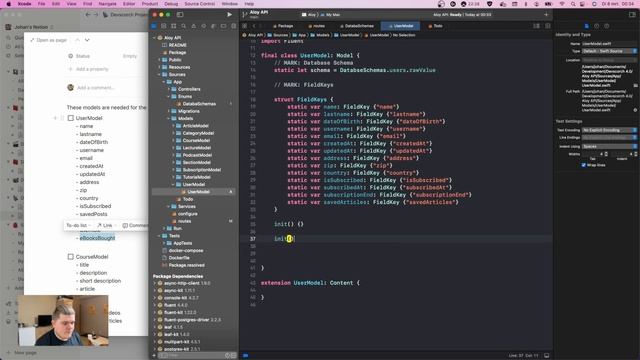Choose the file location folder icon

click(636, 85)
